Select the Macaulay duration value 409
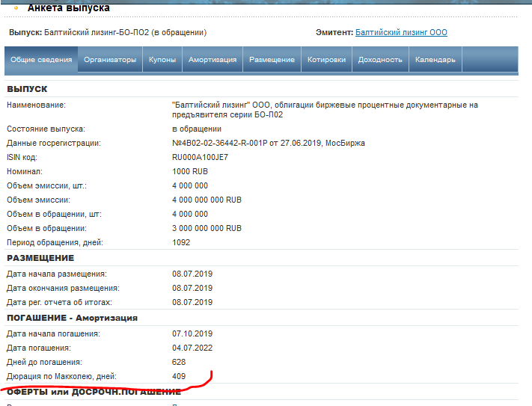The image size is (532, 406). 179,377
